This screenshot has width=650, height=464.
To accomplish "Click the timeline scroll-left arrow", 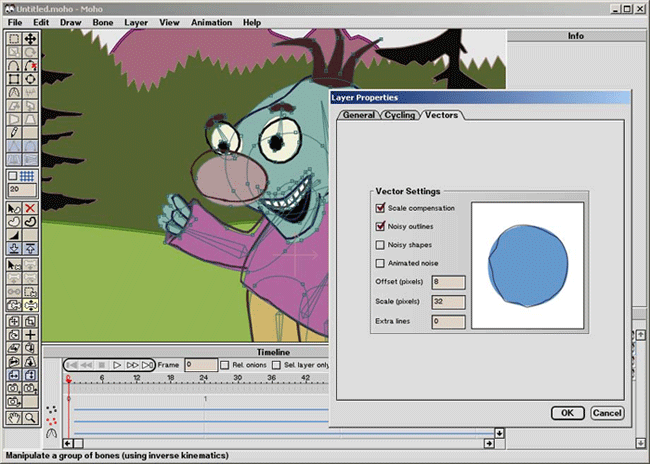I will point(68,443).
